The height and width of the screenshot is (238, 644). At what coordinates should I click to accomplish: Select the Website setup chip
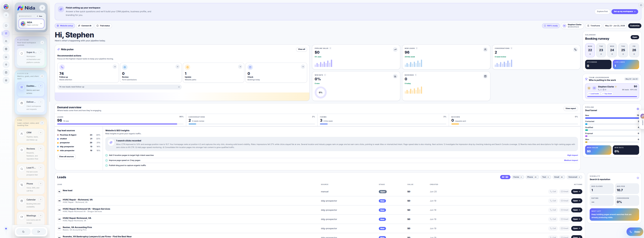point(65,26)
